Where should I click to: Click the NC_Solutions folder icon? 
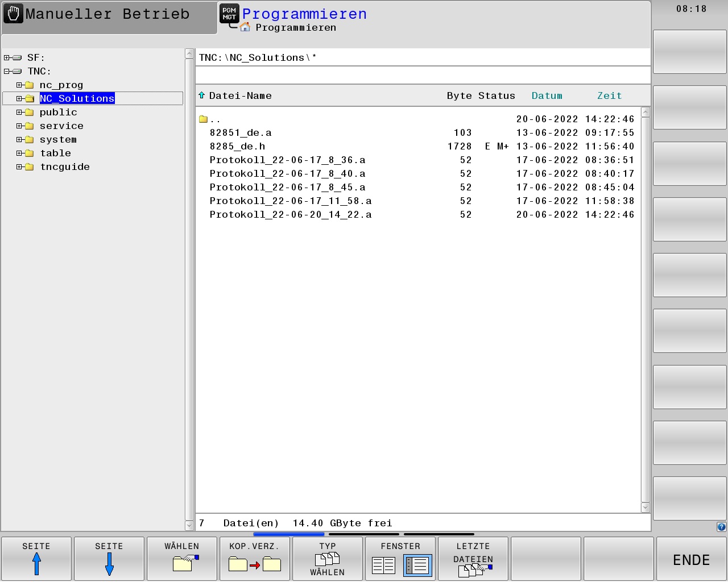30,98
